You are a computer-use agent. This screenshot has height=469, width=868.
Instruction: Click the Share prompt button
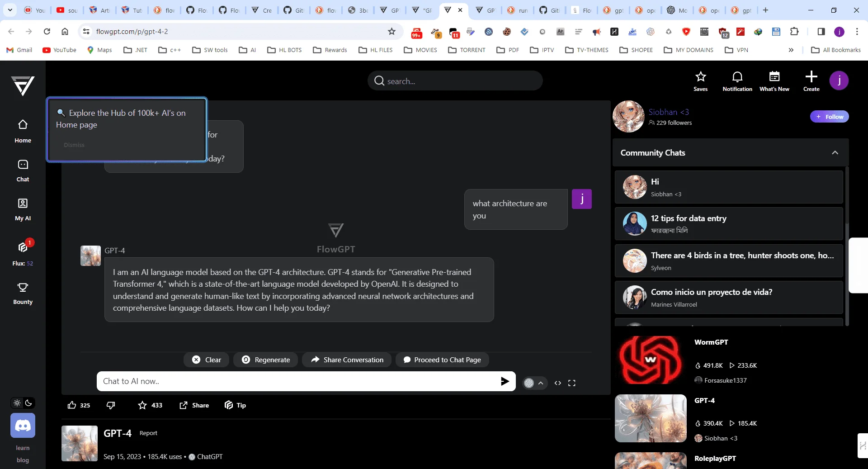click(194, 405)
